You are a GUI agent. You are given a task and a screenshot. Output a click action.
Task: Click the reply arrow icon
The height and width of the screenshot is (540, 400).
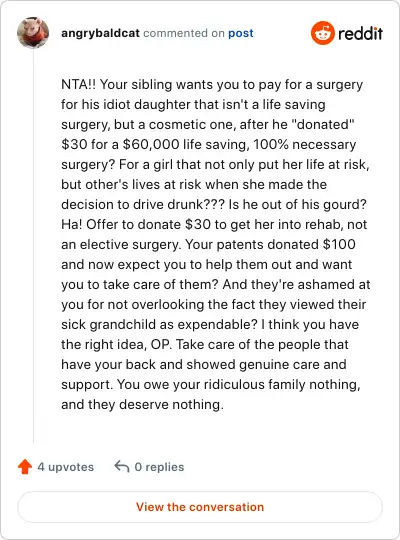point(122,466)
